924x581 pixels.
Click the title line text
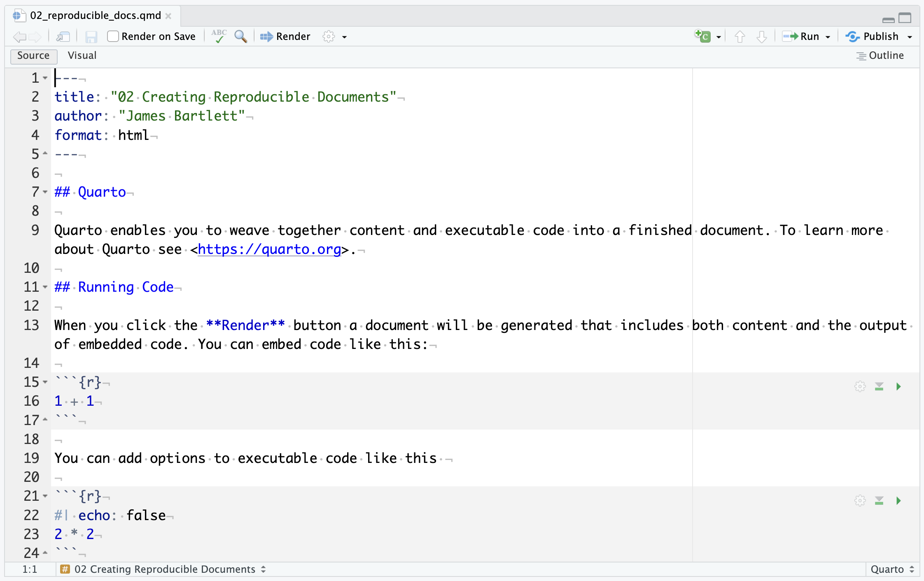point(225,97)
